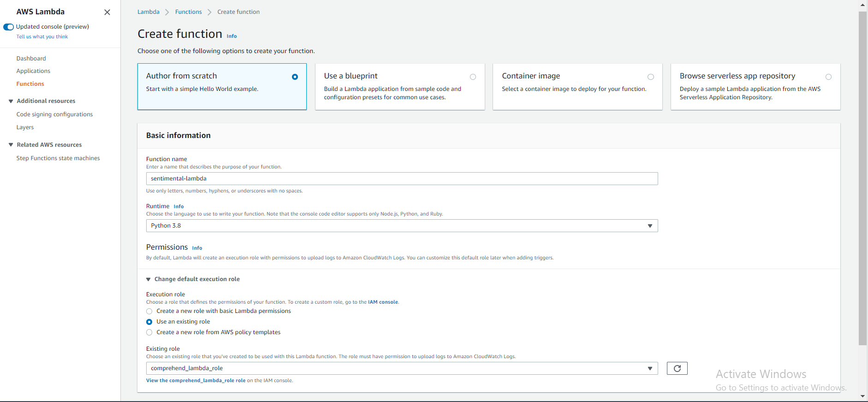Click the page vertical scrollbar thumb
This screenshot has width=868, height=402.
[862, 178]
